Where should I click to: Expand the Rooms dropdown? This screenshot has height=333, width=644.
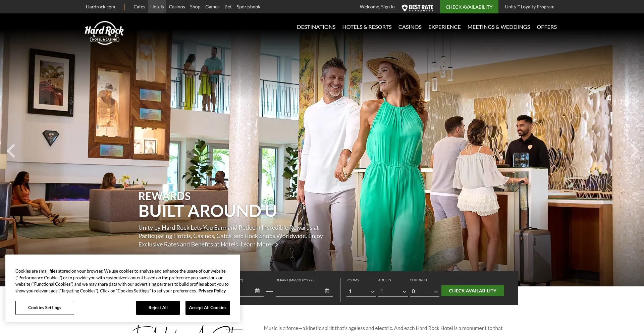point(361,291)
